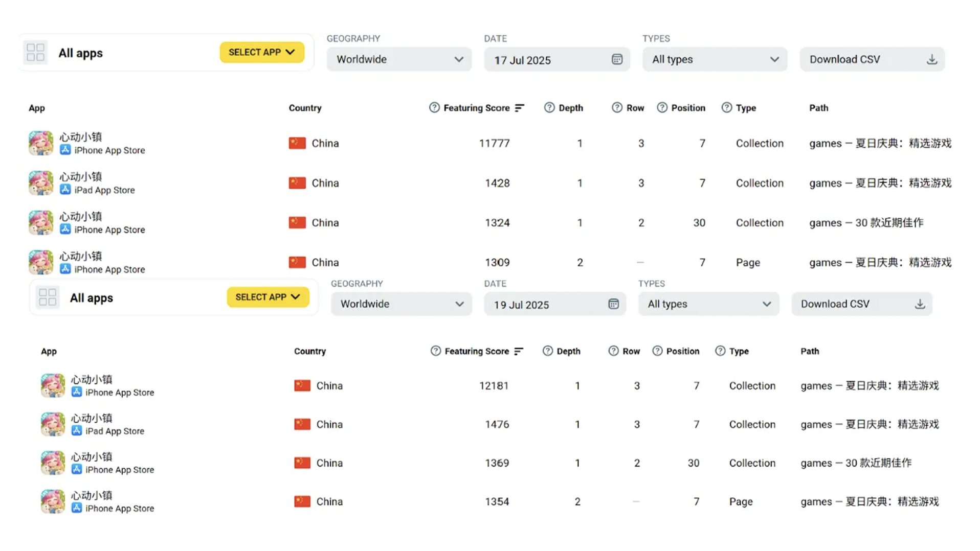980x551 pixels.
Task: Click path 'games — 30 款近期佳作' in 1369 row
Action: [x=856, y=463]
